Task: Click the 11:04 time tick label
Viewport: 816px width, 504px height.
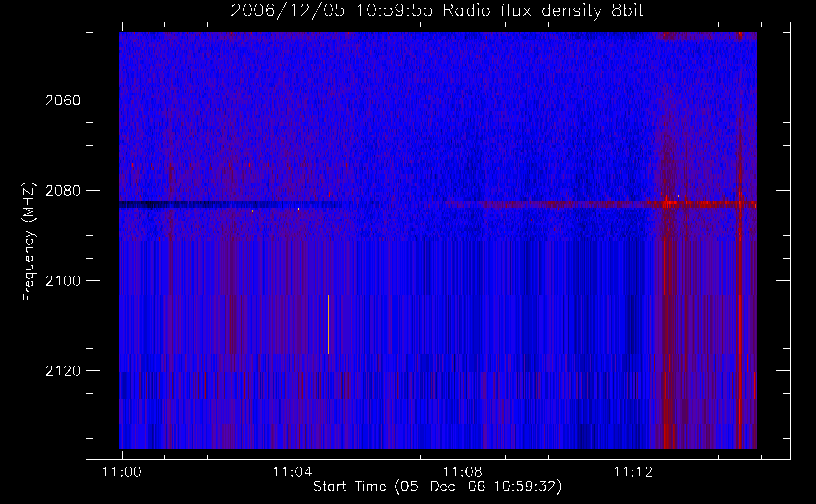Action: [293, 472]
